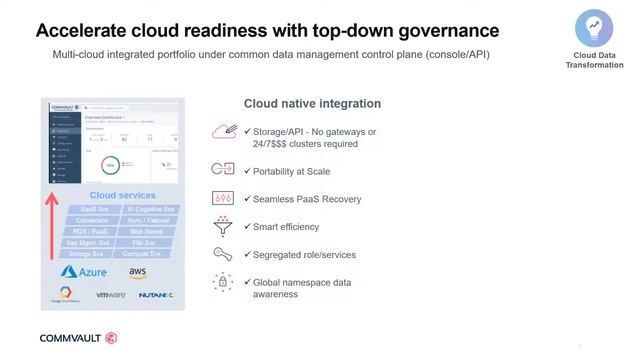
Task: Click the Seamless PaaS Recovery sliders icon
Action: pos(222,198)
